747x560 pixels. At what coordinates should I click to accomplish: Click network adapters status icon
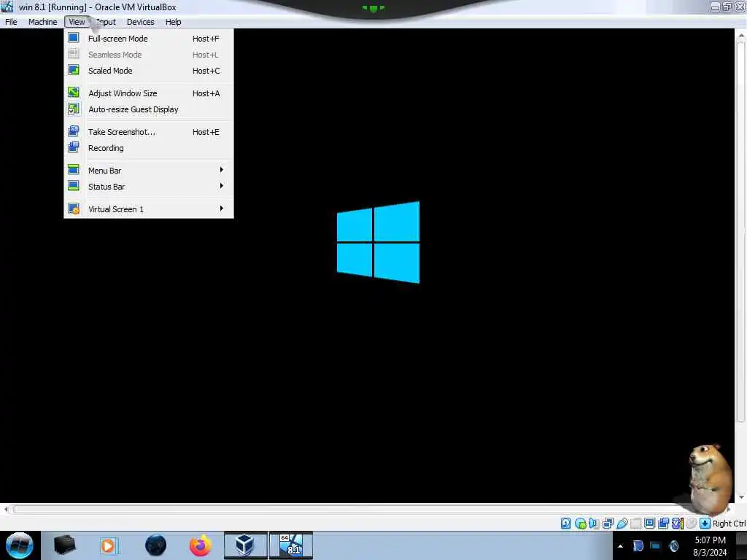[x=608, y=524]
